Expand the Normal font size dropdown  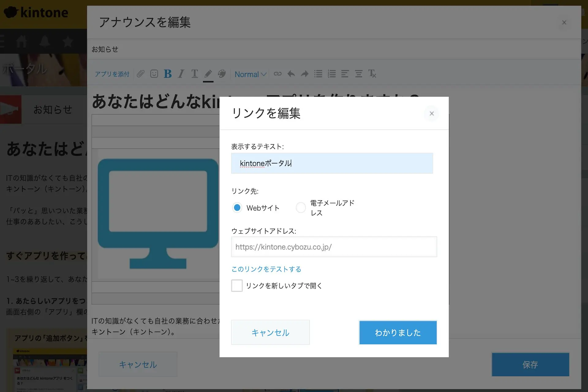250,74
